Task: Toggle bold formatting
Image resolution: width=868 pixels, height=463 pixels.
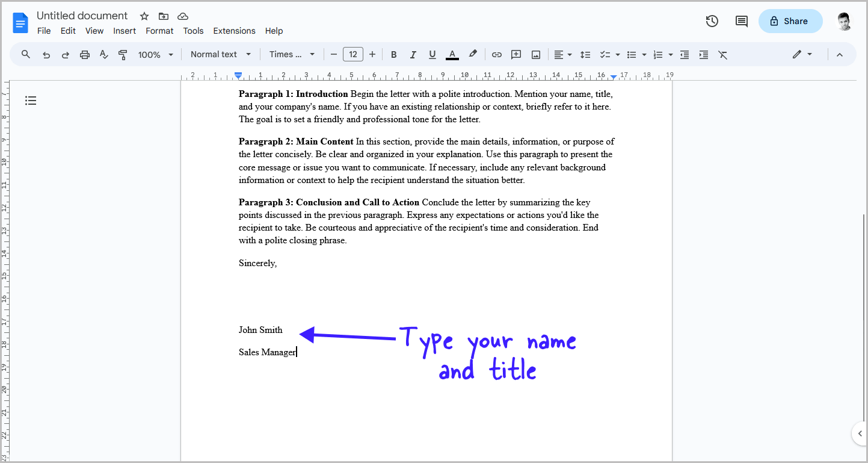Action: point(393,54)
